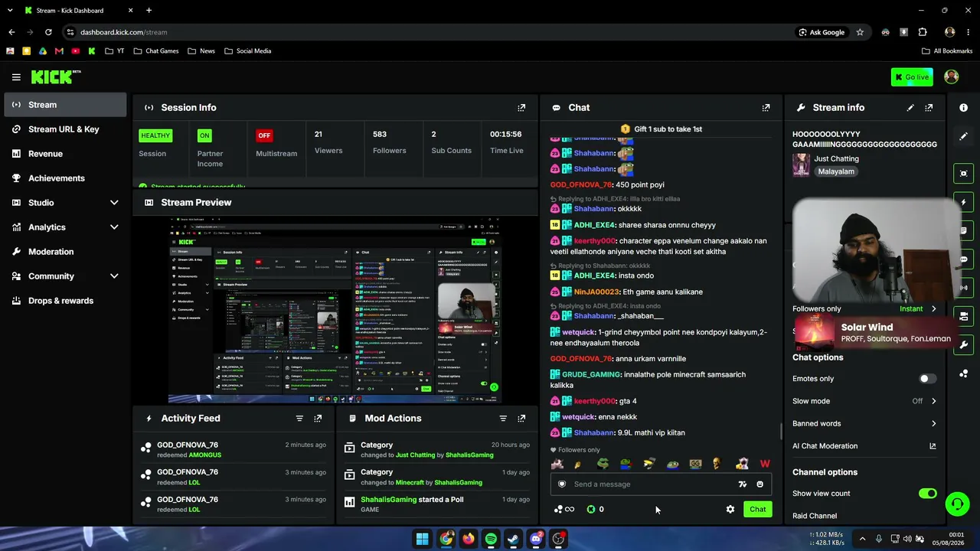The height and width of the screenshot is (551, 980).
Task: Open the Chrome tab search dropdown
Action: 11,11
